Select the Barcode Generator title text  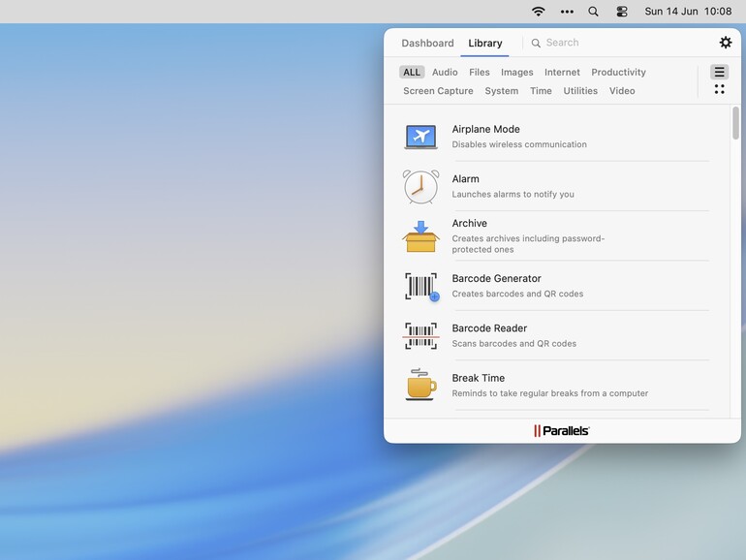496,278
